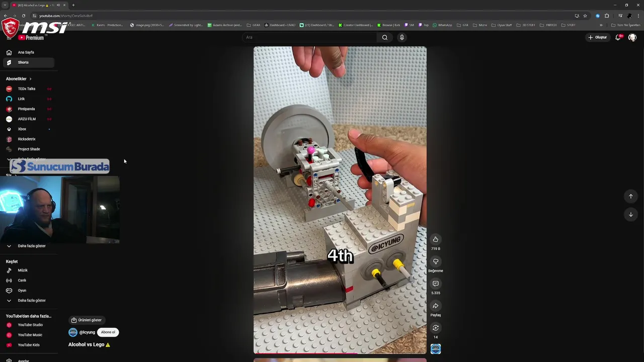The image size is (644, 362).
Task: Open the WhatsApp bookmark
Action: pos(442,25)
